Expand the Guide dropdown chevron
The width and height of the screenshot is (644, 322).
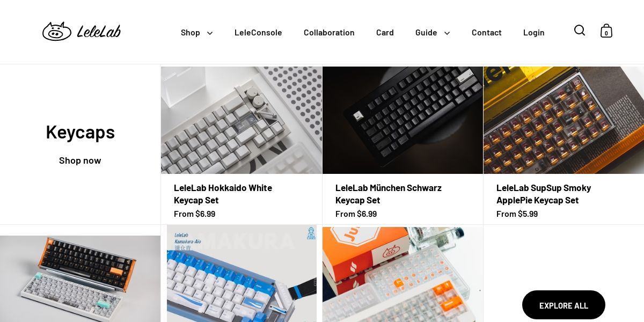click(447, 33)
